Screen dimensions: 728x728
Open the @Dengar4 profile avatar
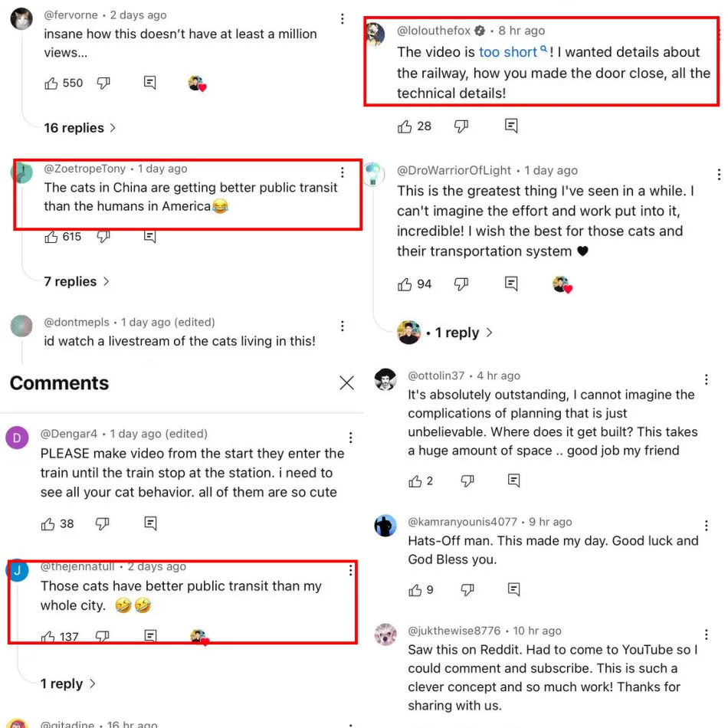tap(17, 438)
